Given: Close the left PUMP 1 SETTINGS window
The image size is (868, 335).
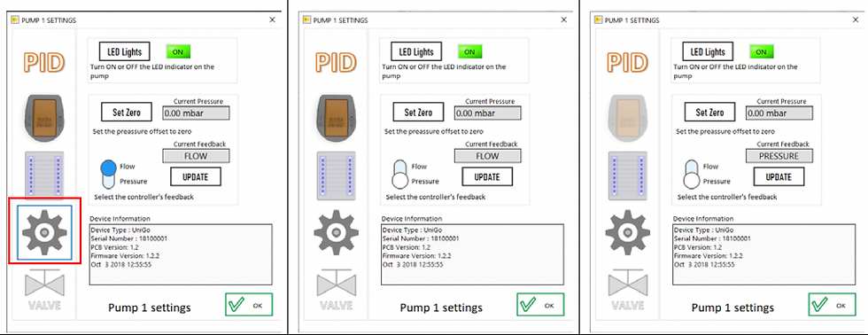Looking at the screenshot, I should [x=273, y=19].
